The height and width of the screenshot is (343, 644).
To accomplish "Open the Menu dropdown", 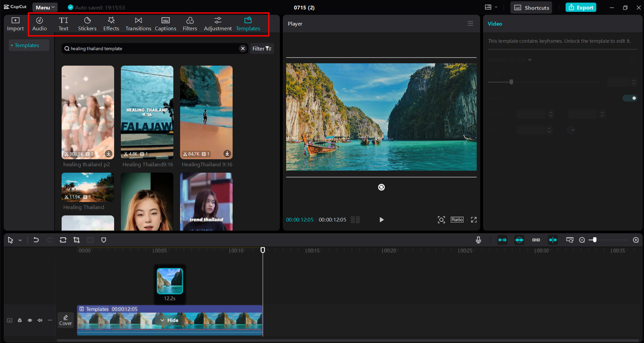I will click(45, 8).
